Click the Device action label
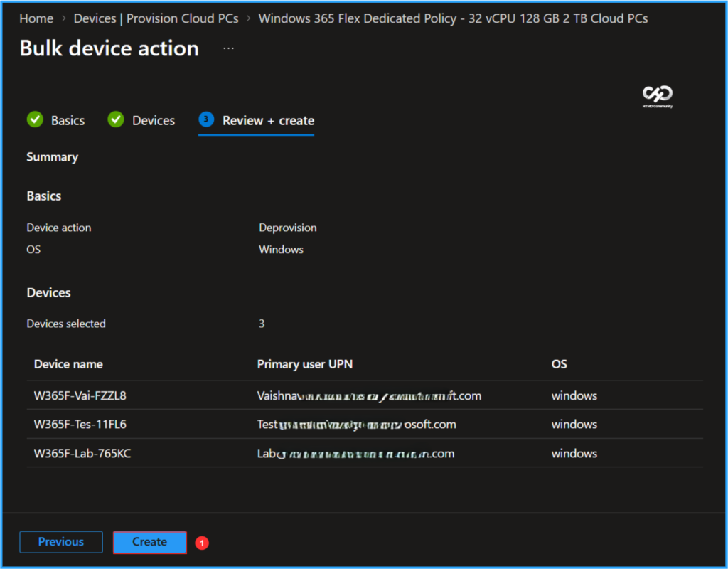Image resolution: width=728 pixels, height=569 pixels. point(59,228)
